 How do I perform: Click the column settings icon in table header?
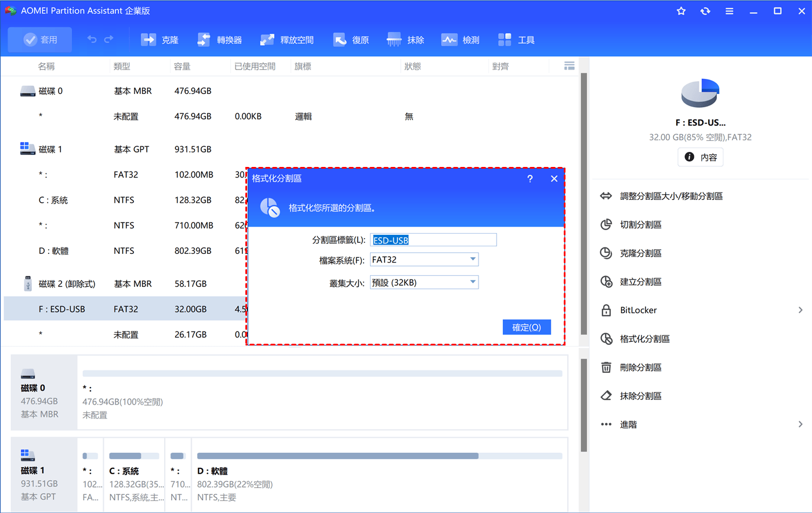pyautogui.click(x=570, y=66)
